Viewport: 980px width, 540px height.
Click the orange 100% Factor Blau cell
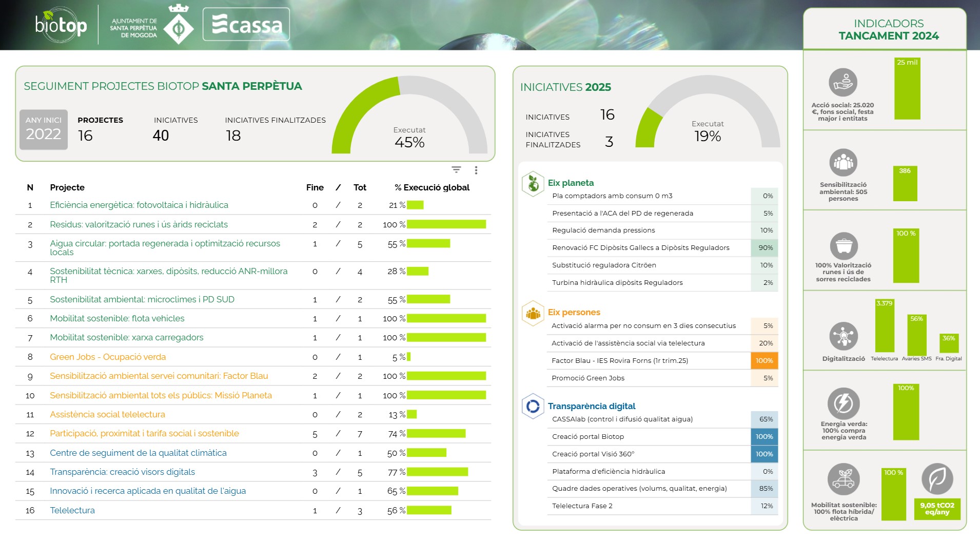coord(764,361)
